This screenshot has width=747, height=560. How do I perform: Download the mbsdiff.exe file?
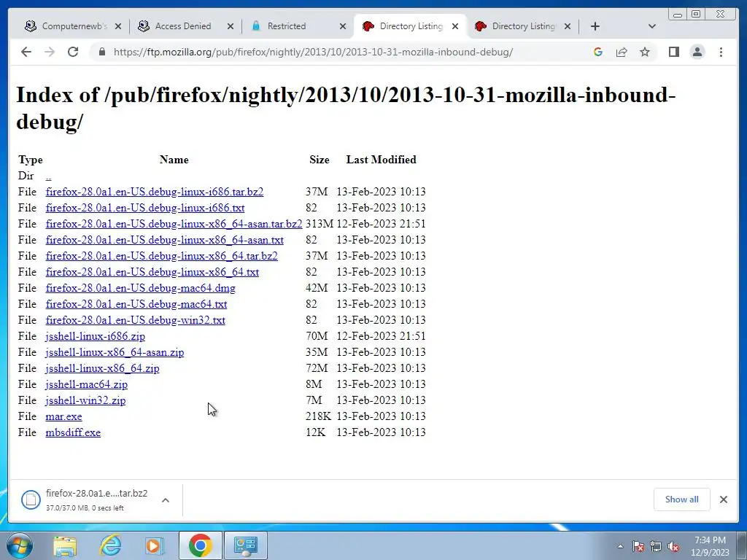[73, 432]
